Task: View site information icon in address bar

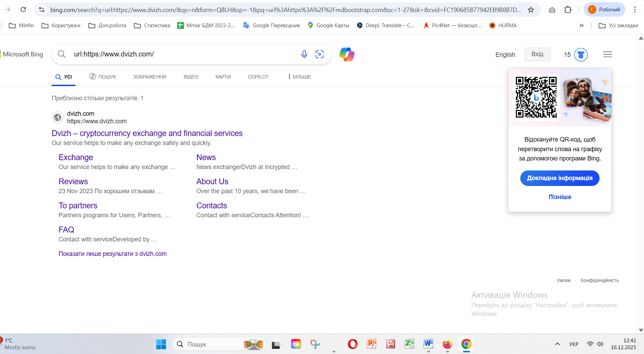Action: [x=42, y=10]
